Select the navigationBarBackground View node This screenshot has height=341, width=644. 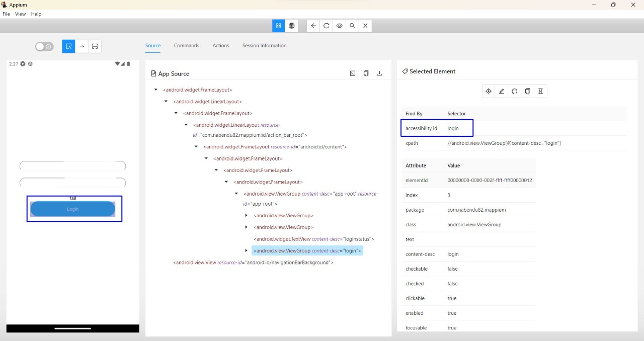pos(253,263)
